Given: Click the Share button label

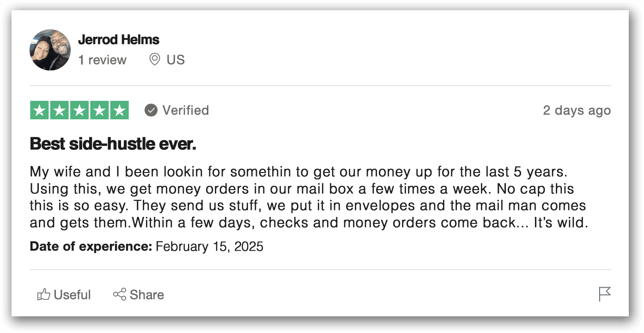Looking at the screenshot, I should tap(147, 295).
